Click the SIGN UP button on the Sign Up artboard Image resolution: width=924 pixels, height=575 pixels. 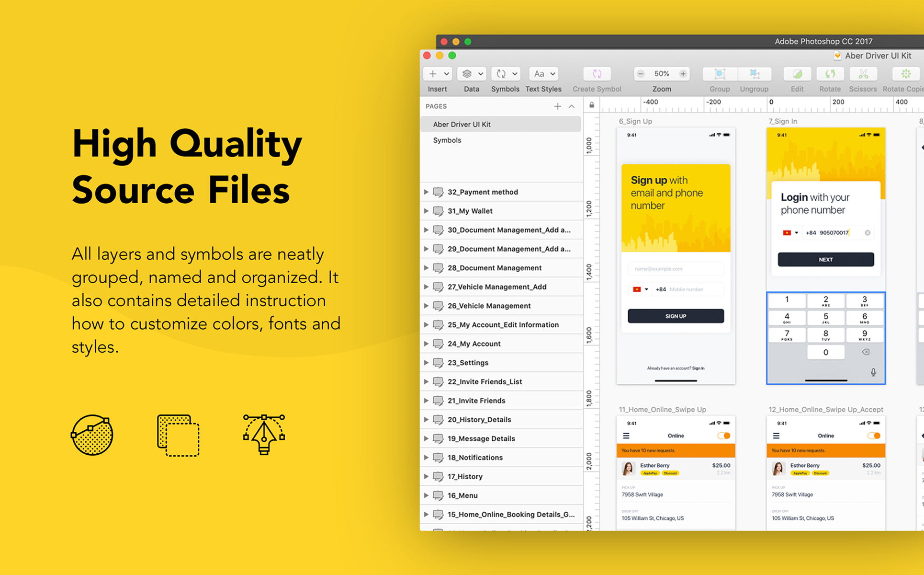click(x=676, y=316)
